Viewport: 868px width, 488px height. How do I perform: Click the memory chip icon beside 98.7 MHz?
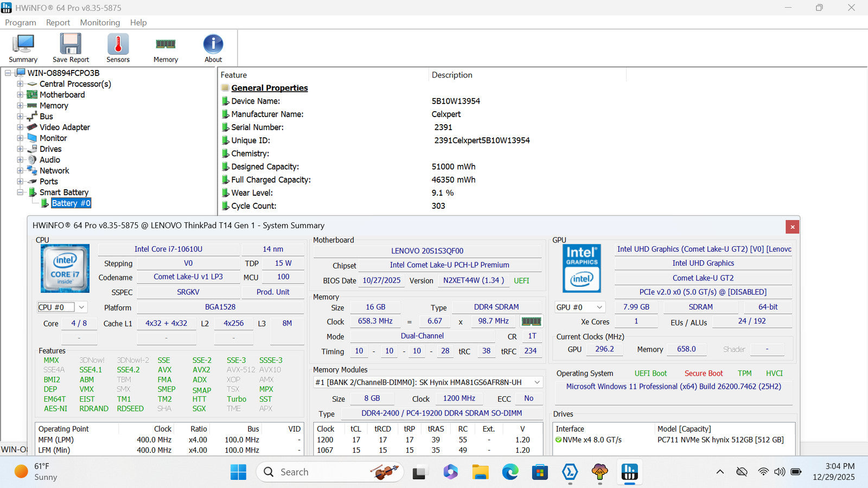531,322
